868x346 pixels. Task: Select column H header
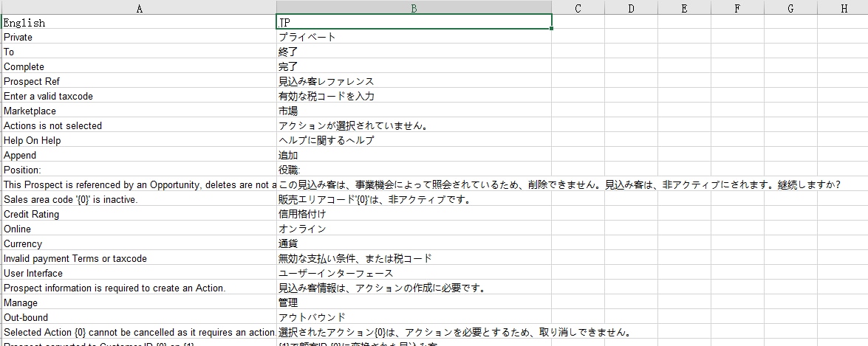(x=843, y=7)
